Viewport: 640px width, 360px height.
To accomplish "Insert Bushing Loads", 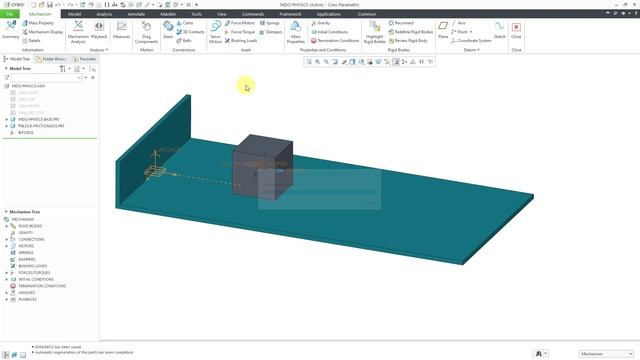I will [x=241, y=41].
